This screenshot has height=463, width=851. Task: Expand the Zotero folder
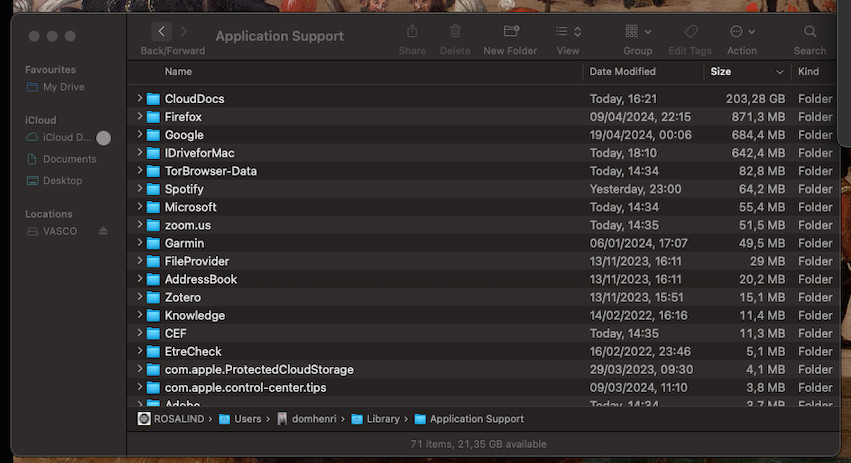pyautogui.click(x=139, y=297)
